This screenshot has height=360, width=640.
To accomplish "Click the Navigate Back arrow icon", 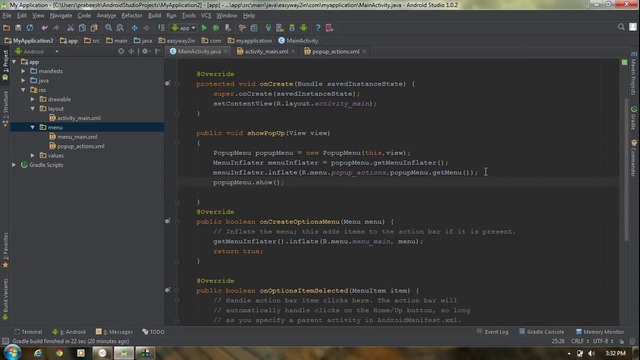I will (134, 28).
